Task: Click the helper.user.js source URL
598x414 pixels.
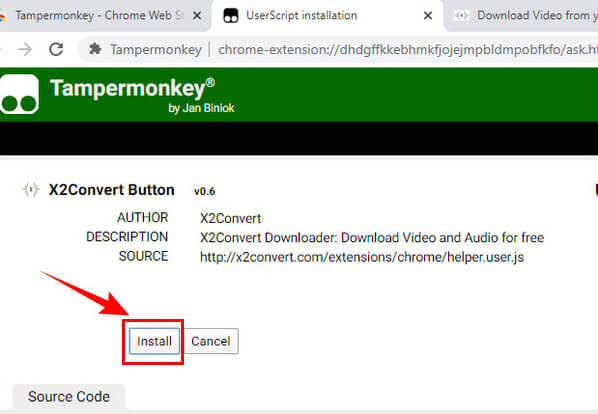Action: [x=362, y=257]
